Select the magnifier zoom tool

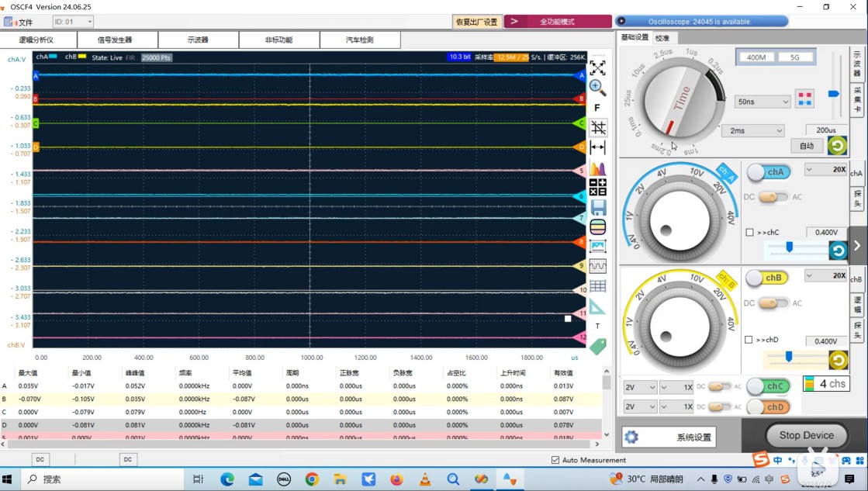[x=597, y=88]
